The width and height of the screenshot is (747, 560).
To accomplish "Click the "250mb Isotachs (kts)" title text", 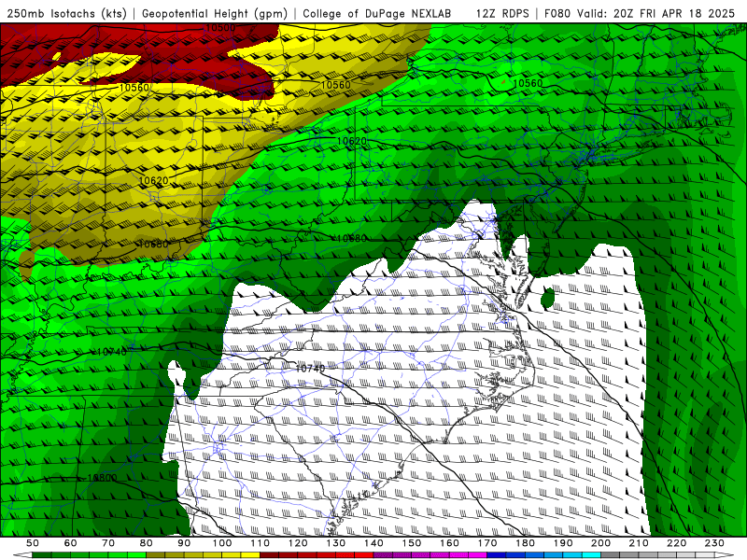I will [x=66, y=13].
